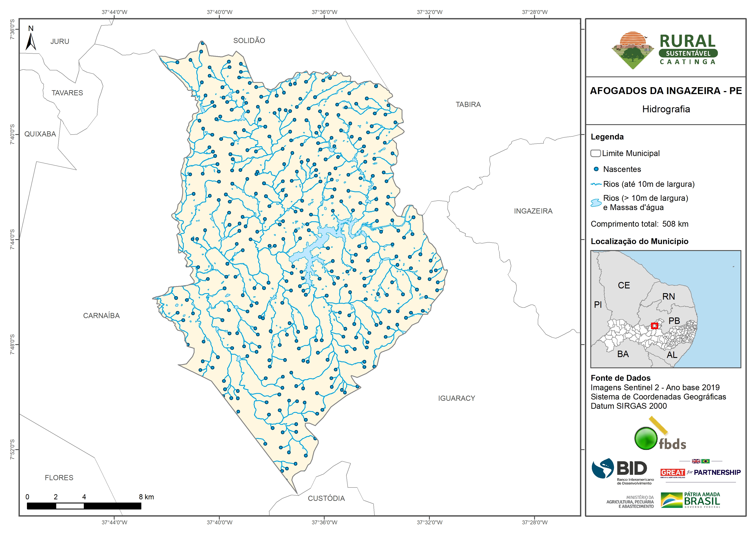Click the Pátria Amada Brasil logo
This screenshot has width=756, height=534.
point(690,500)
